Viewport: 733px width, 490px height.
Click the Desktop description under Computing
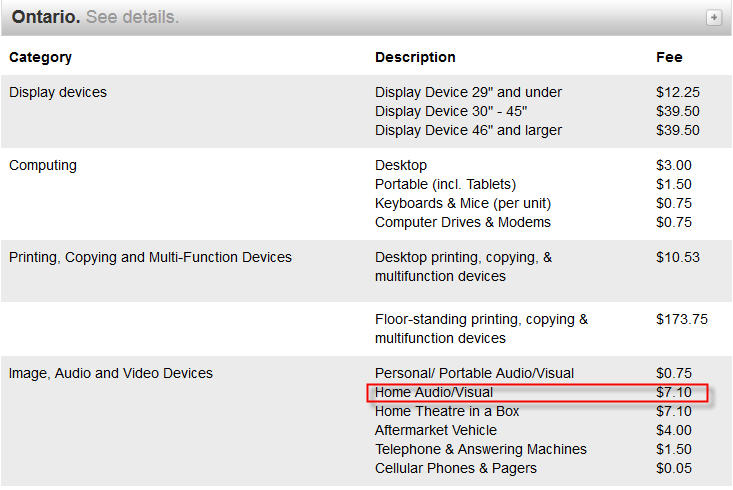[x=401, y=165]
